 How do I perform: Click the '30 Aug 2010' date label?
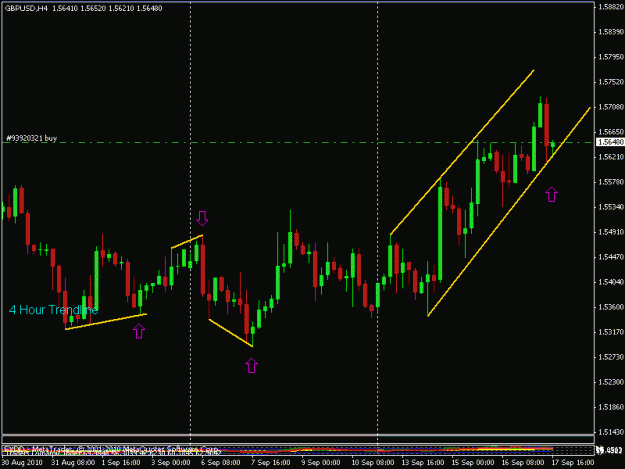pyautogui.click(x=22, y=463)
